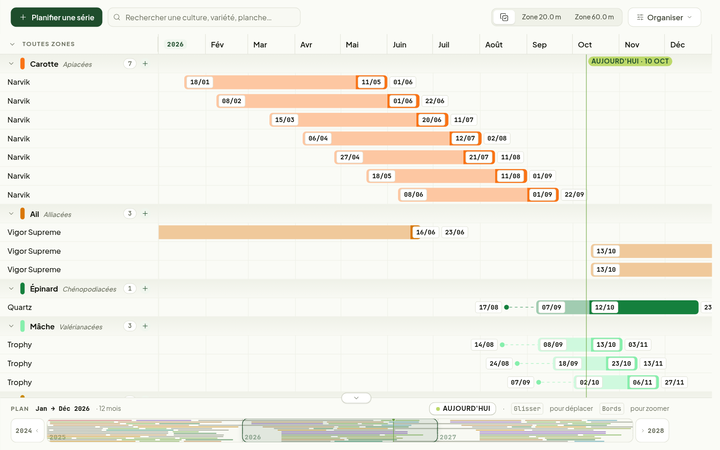The width and height of the screenshot is (720, 450).
Task: Click the Trophy 13/10 harvest handle
Action: click(606, 344)
